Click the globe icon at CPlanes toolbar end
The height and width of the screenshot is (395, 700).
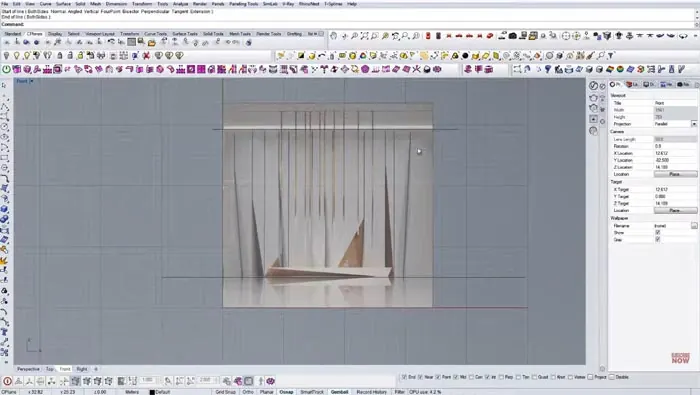249,43
